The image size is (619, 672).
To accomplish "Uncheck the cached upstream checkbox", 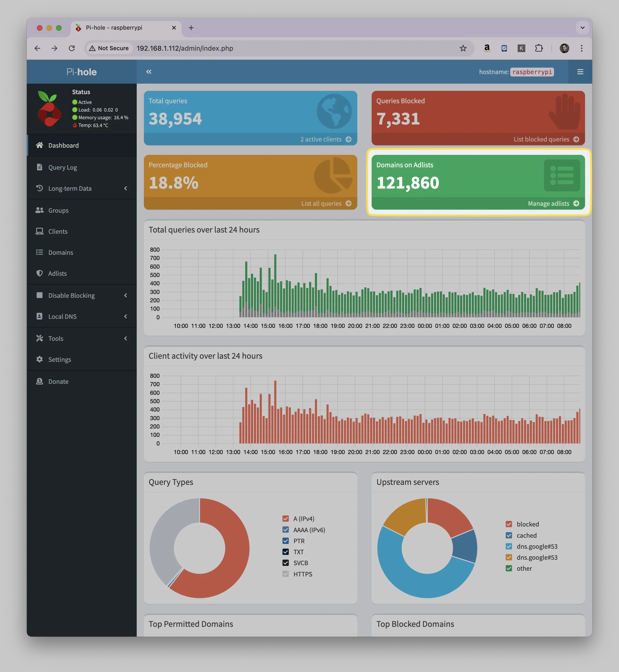I will (509, 535).
